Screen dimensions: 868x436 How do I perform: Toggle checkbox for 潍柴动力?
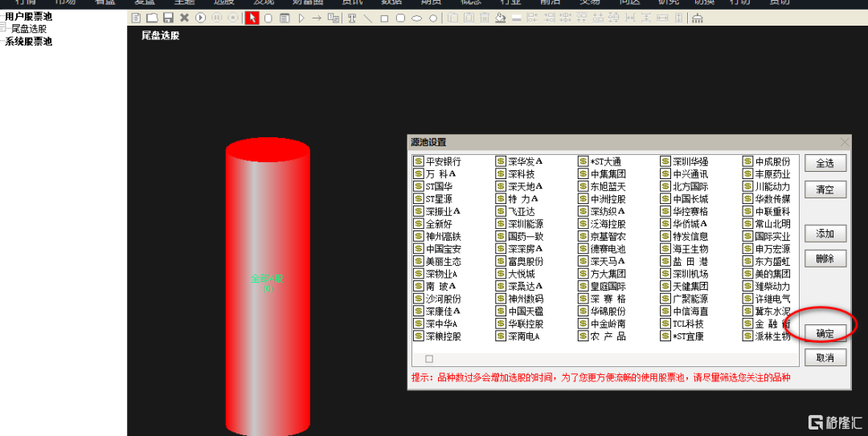click(748, 286)
